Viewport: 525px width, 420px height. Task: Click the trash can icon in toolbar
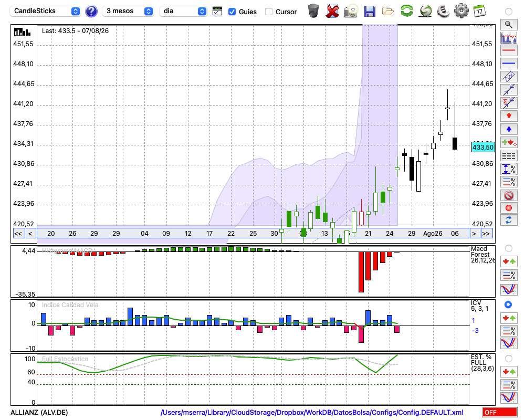pyautogui.click(x=313, y=11)
